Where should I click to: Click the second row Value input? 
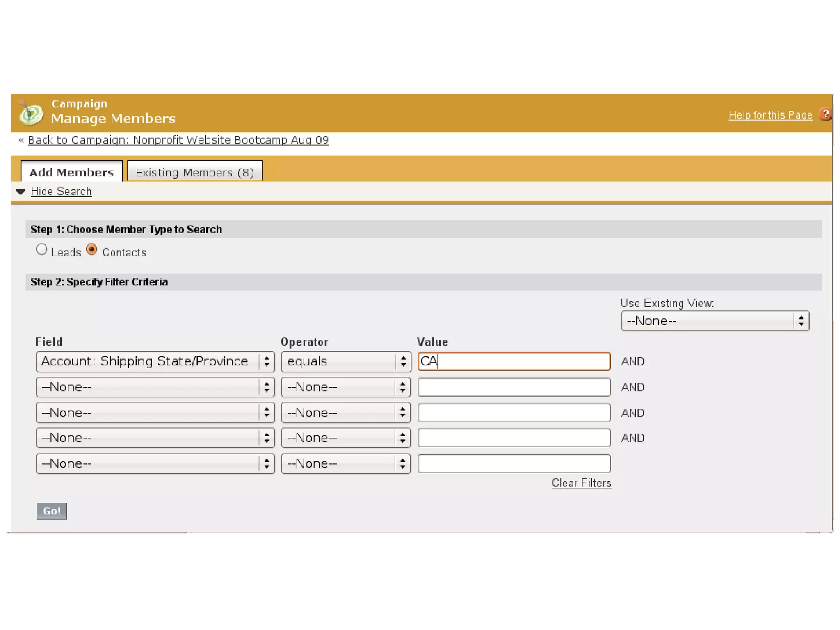[x=514, y=387]
